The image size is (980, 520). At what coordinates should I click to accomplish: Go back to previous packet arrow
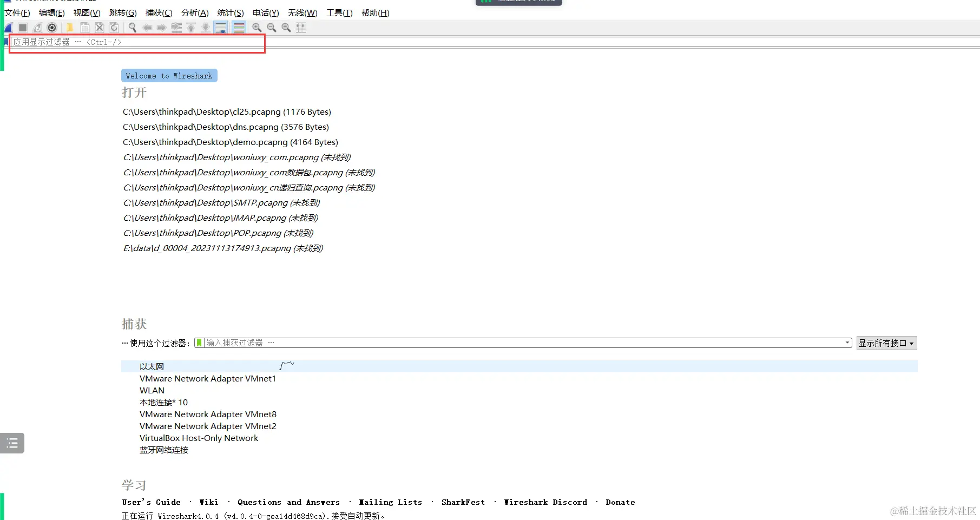tap(147, 28)
